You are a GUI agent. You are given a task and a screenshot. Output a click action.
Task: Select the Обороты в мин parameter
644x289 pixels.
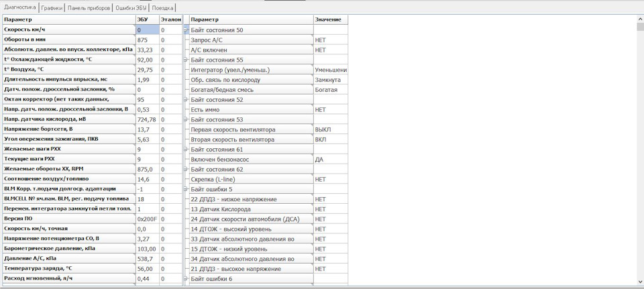(x=69, y=40)
